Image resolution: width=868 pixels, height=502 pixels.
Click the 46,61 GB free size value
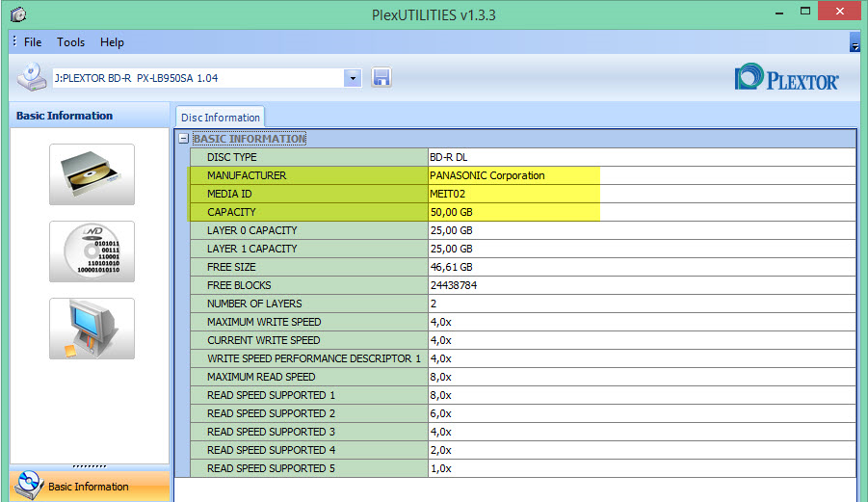[451, 267]
